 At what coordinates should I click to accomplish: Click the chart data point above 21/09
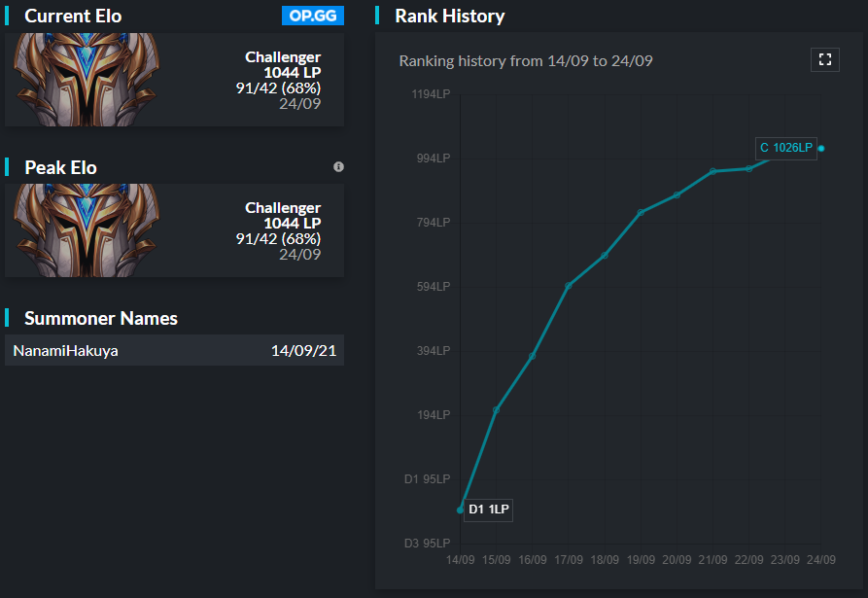tap(712, 171)
